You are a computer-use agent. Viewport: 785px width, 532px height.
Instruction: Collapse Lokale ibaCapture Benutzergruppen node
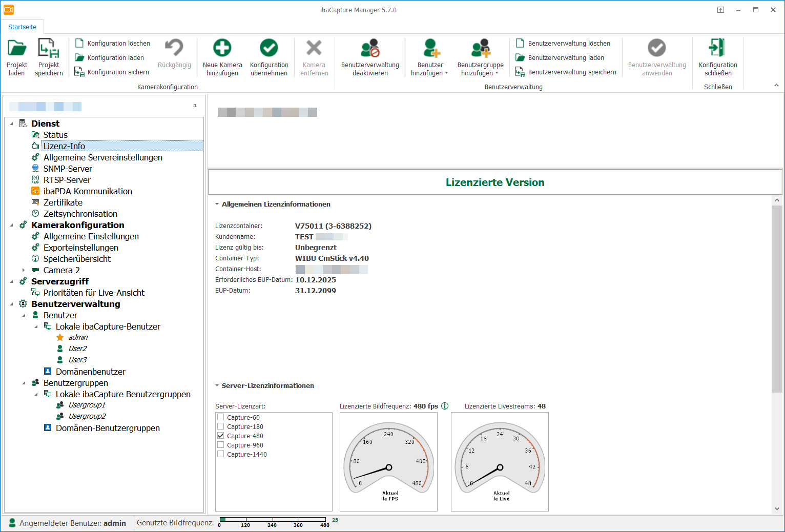point(36,394)
